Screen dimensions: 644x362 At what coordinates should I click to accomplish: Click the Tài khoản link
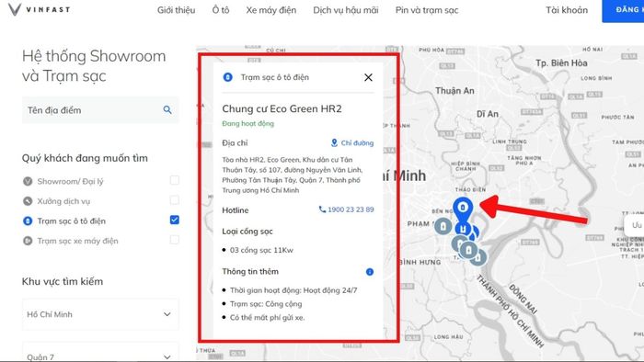(567, 10)
